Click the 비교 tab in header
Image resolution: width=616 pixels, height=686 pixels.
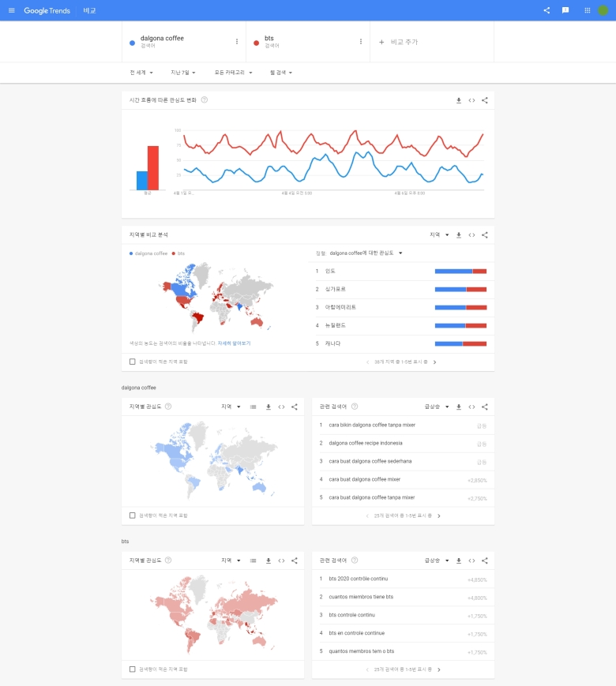[x=90, y=10]
